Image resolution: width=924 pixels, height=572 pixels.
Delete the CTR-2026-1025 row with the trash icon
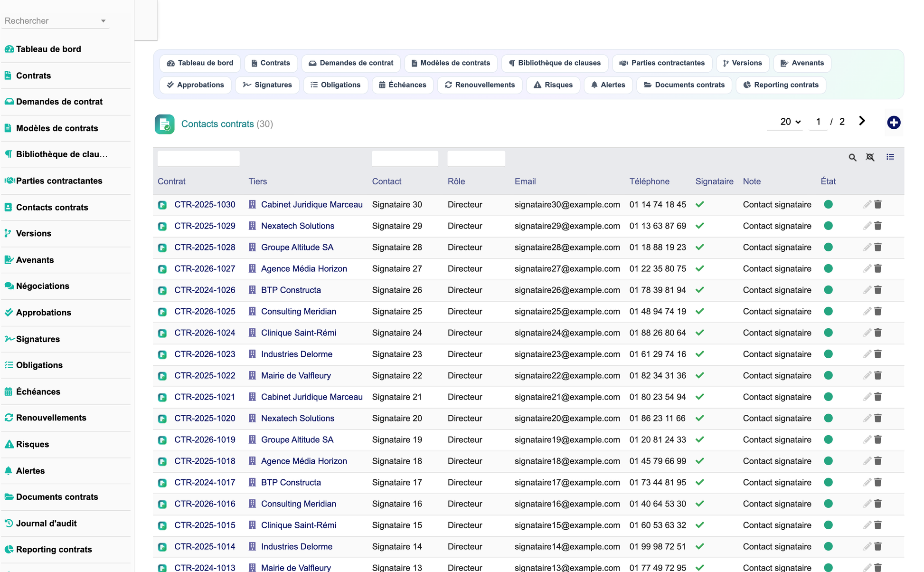[x=878, y=311]
